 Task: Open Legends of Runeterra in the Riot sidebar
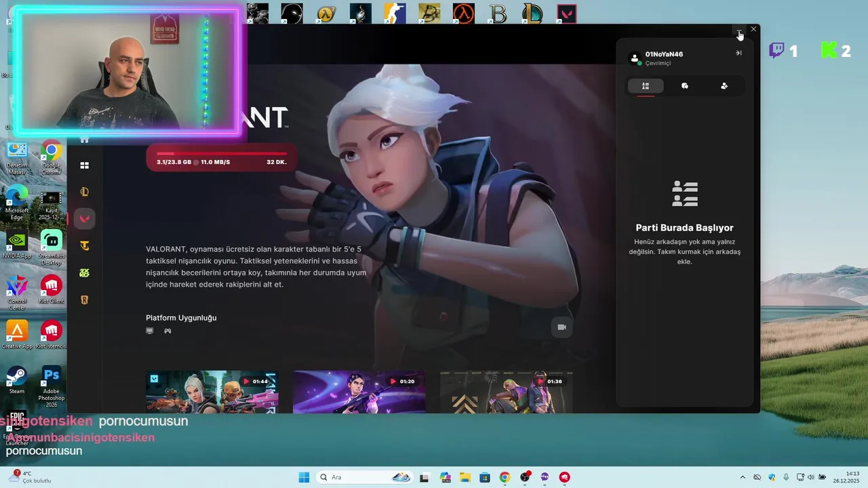pos(85,300)
